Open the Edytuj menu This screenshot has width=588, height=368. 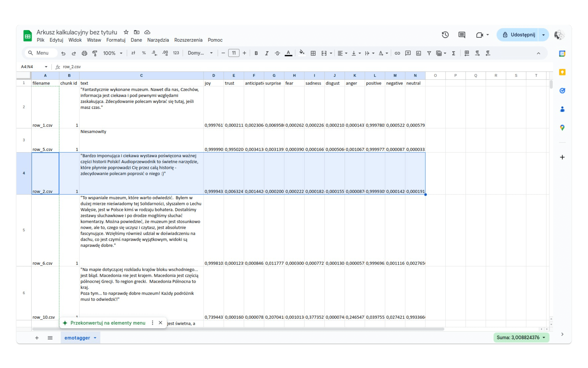tap(56, 40)
